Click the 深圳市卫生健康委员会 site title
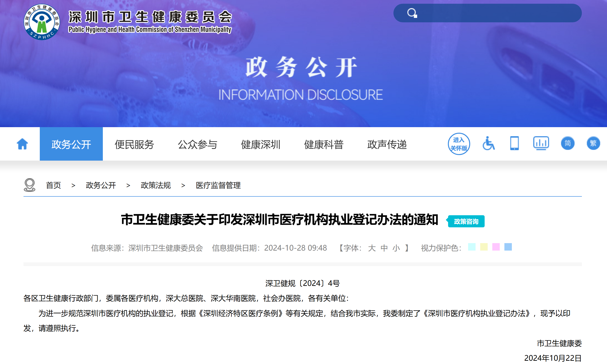The image size is (607, 364). [150, 17]
